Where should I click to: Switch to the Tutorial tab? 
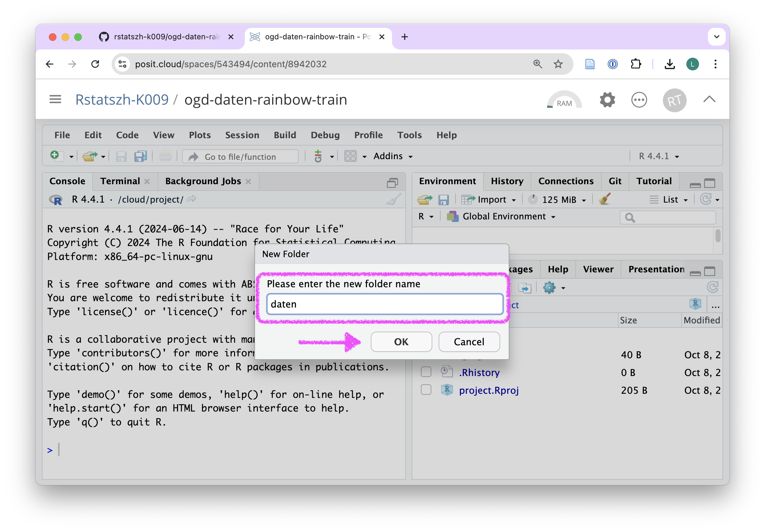(654, 181)
